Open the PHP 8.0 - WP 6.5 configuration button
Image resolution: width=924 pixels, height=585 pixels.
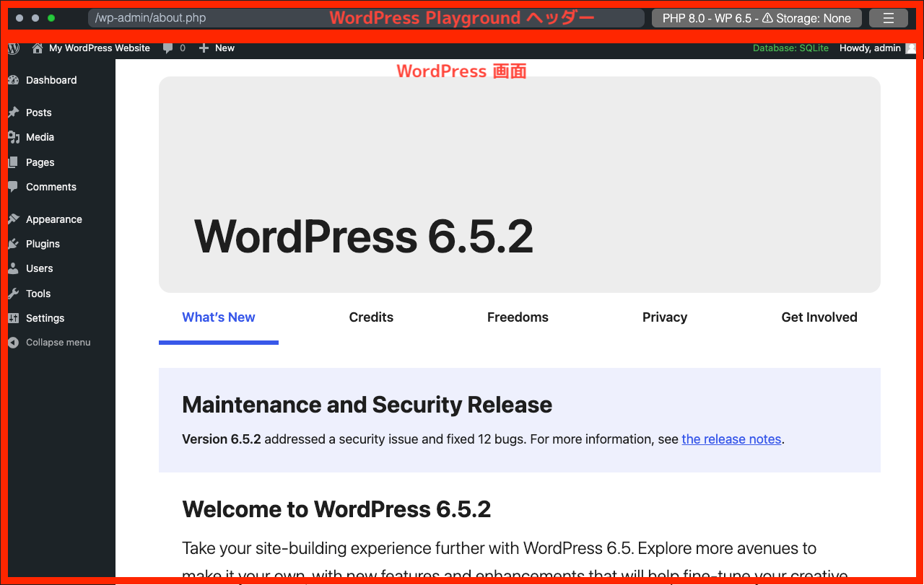point(757,18)
